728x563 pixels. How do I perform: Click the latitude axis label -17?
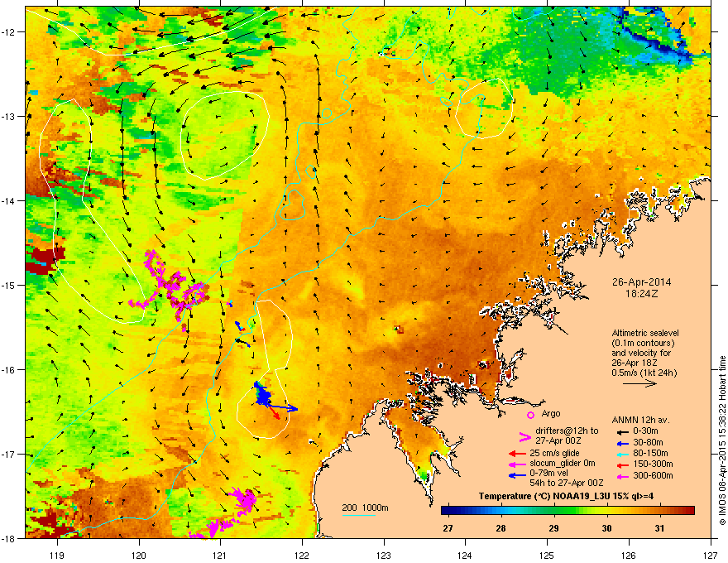(8, 454)
